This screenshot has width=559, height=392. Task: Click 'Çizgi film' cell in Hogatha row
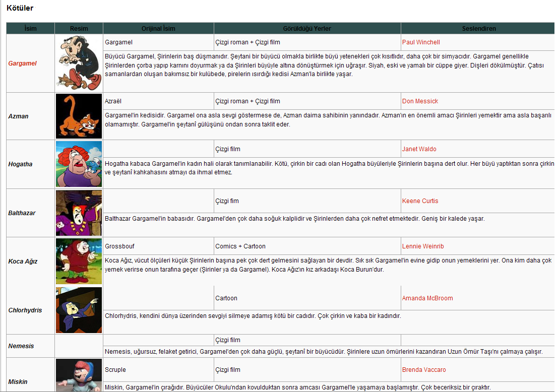coord(307,149)
